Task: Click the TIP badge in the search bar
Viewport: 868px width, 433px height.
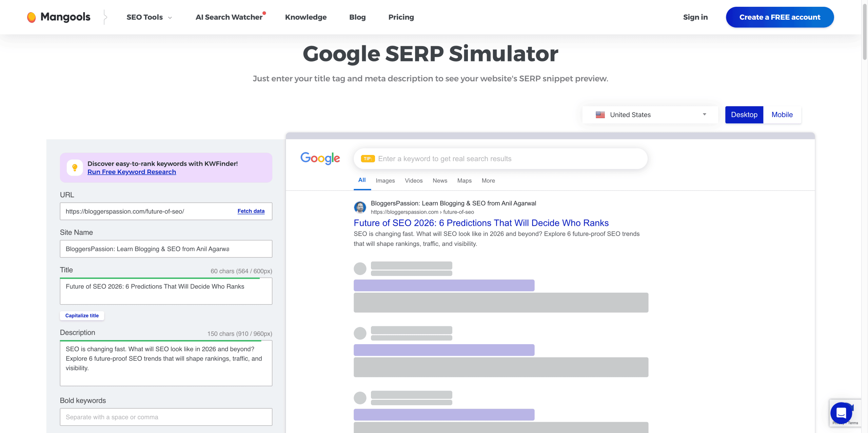Action: [367, 158]
